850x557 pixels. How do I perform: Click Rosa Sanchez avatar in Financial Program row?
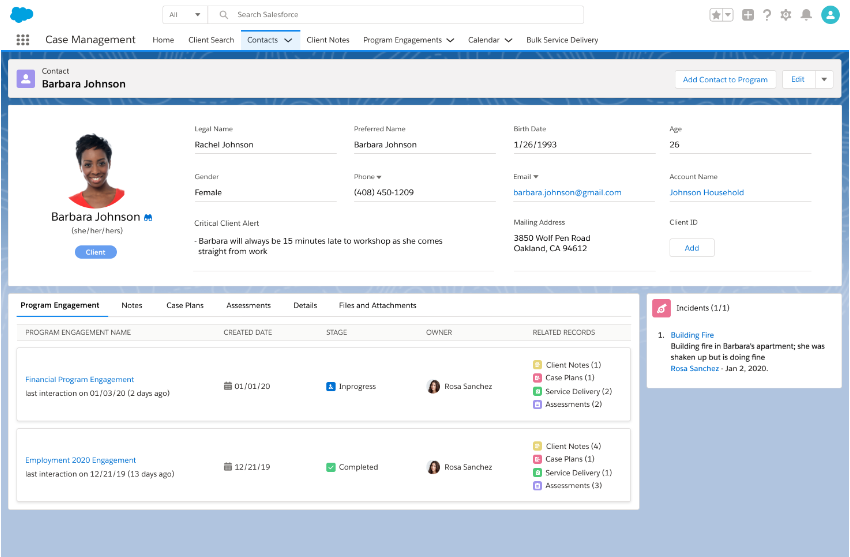433,386
